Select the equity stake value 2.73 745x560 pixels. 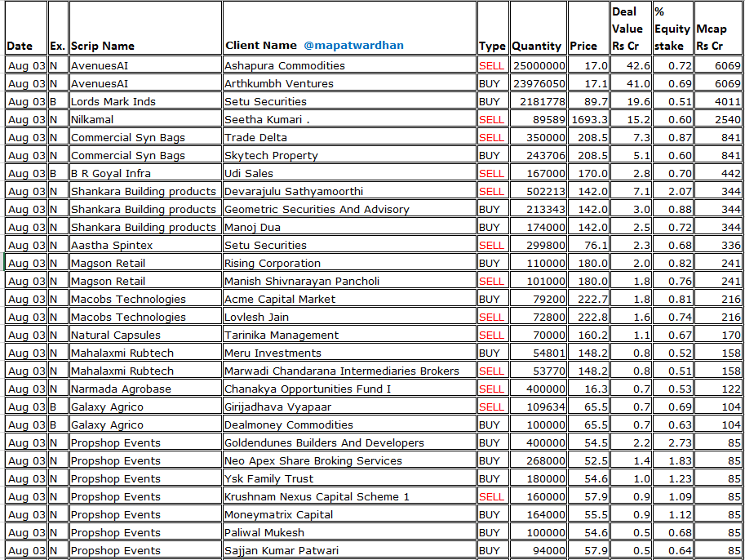pyautogui.click(x=680, y=443)
